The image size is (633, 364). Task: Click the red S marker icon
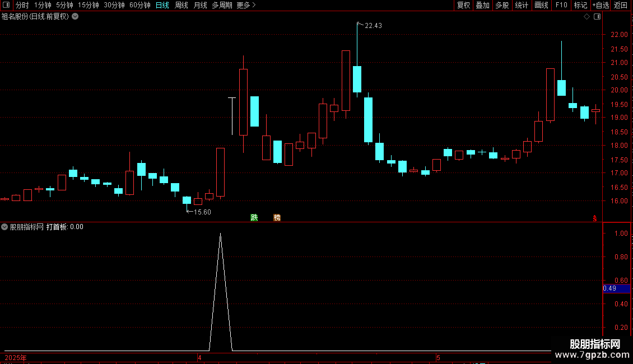pyautogui.click(x=595, y=218)
